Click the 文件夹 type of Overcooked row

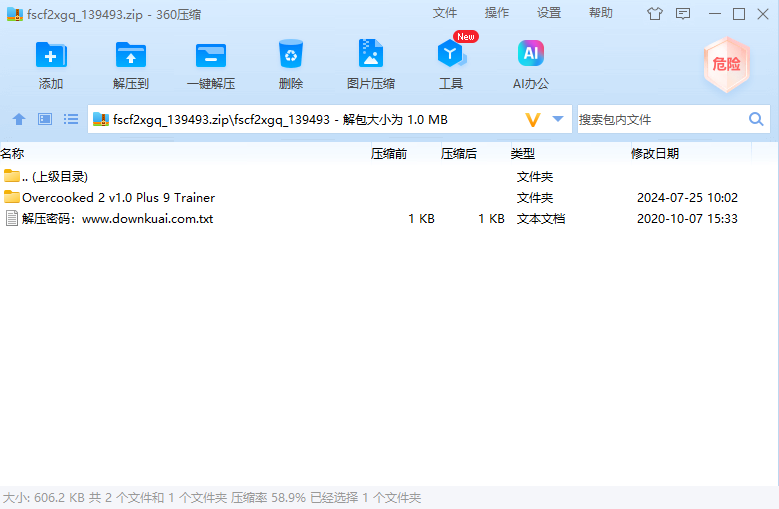point(535,198)
